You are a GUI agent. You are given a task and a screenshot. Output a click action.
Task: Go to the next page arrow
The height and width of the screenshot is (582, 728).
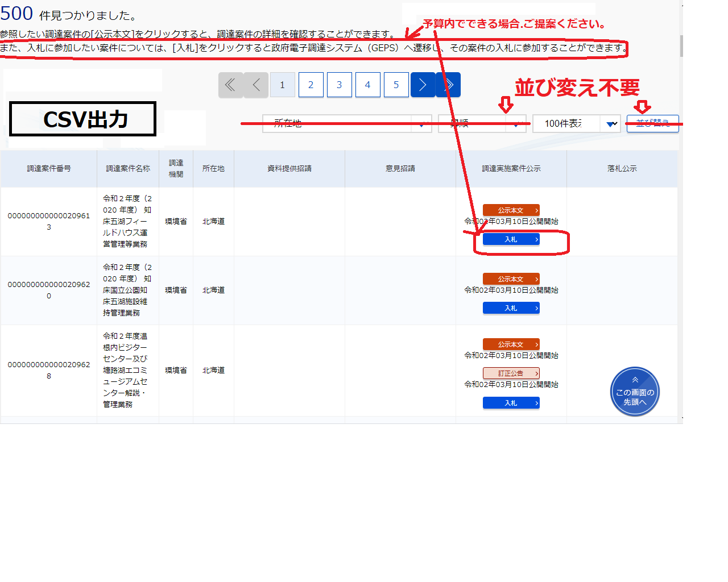click(423, 85)
